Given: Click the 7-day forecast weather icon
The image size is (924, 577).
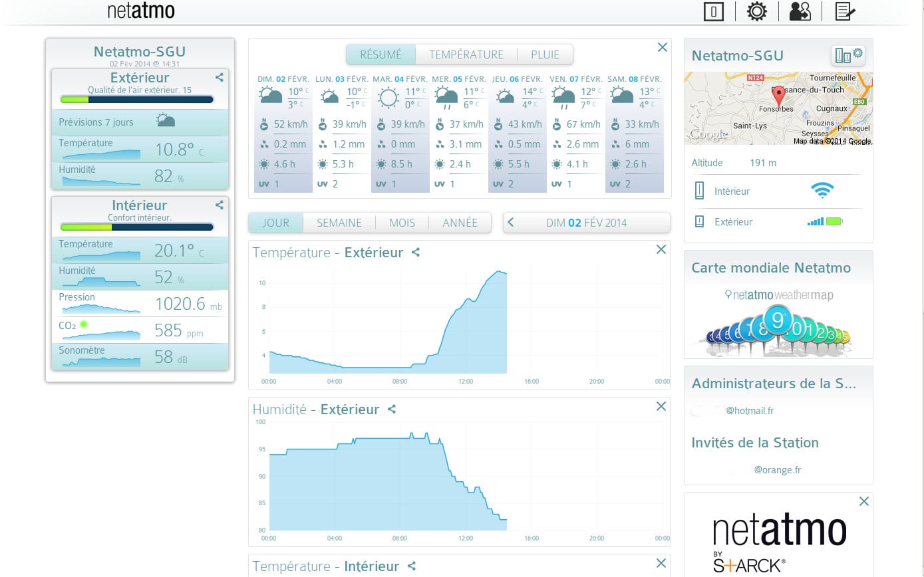Looking at the screenshot, I should click(x=165, y=120).
